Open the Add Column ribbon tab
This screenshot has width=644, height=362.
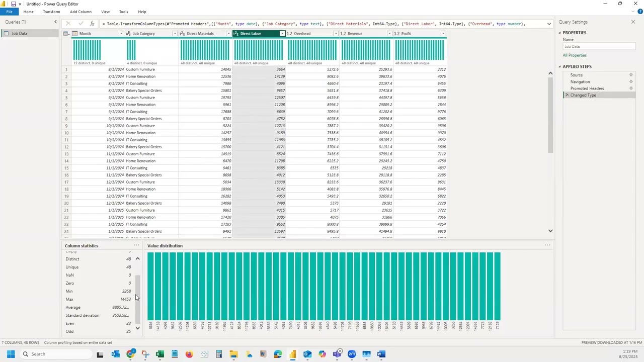pyautogui.click(x=80, y=12)
